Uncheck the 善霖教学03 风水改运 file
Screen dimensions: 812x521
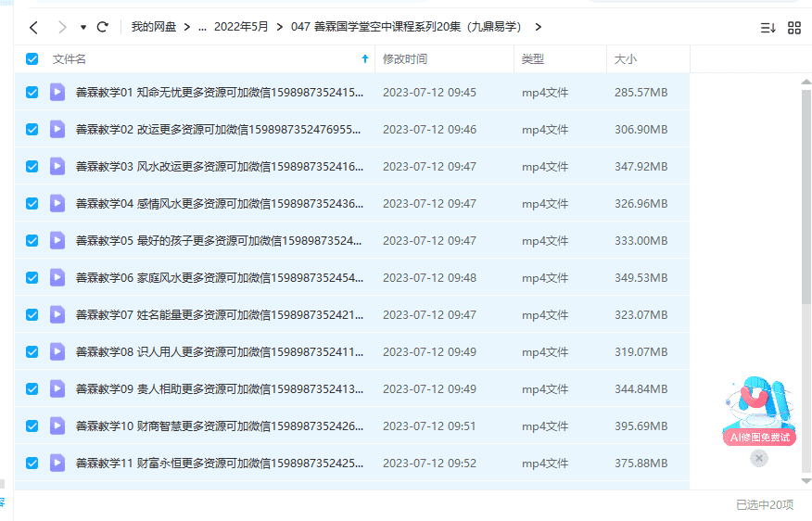coord(32,166)
